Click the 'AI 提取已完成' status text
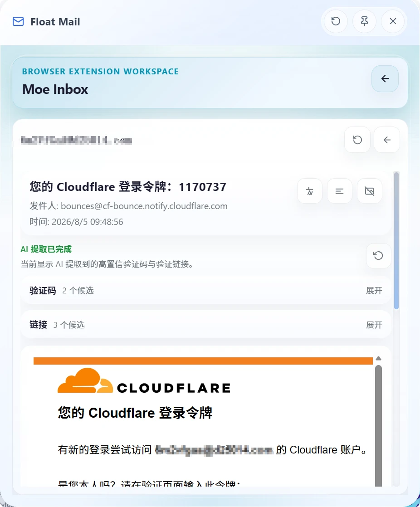 [x=46, y=249]
